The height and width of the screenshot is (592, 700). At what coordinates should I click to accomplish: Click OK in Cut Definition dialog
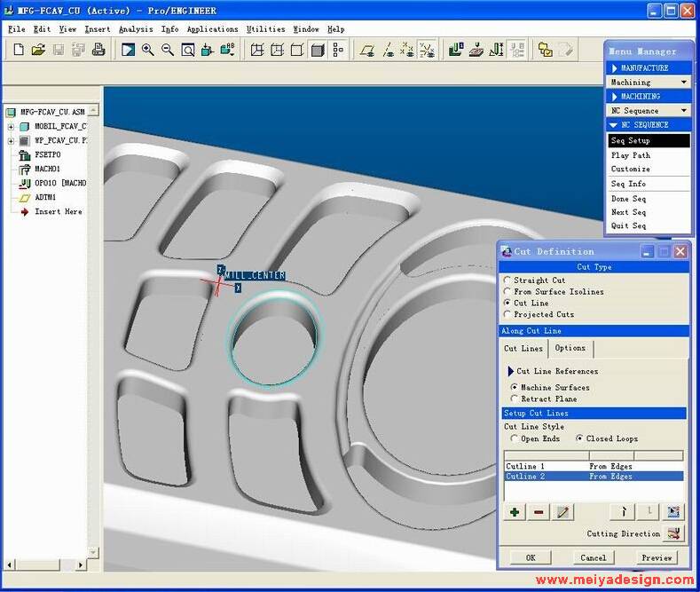click(531, 557)
